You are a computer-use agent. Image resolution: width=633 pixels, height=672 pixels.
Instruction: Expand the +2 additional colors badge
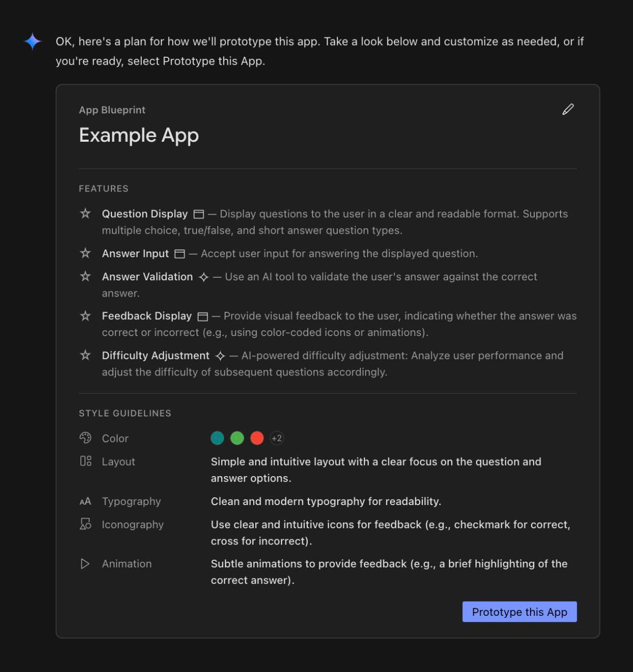pyautogui.click(x=277, y=438)
